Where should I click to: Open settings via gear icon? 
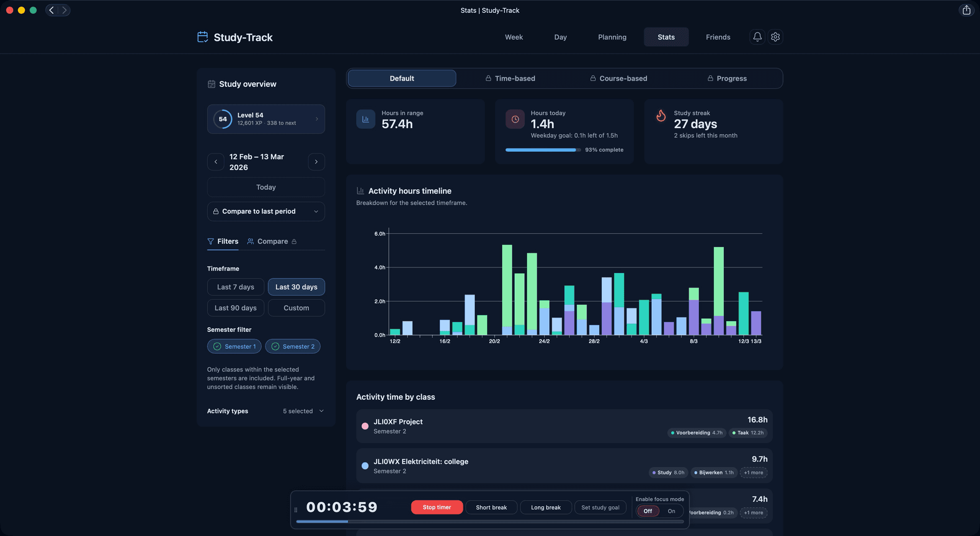(775, 37)
